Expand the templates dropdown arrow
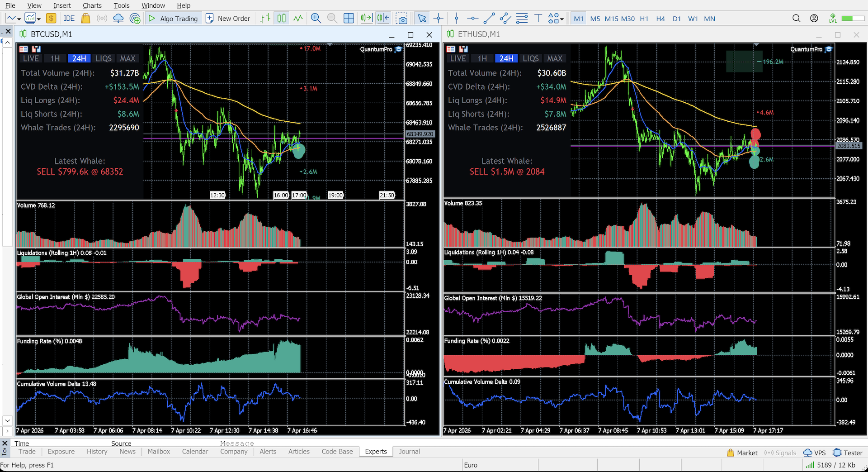 tap(39, 19)
